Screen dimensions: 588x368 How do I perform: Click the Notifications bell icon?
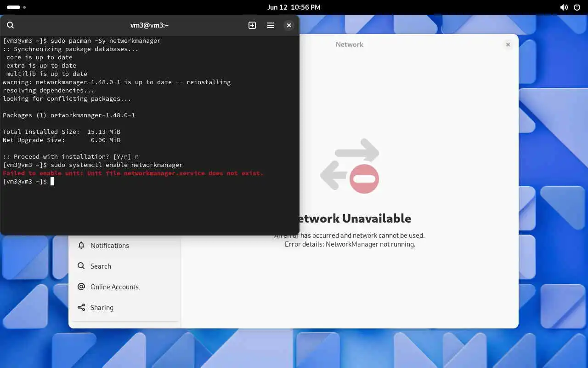(81, 245)
